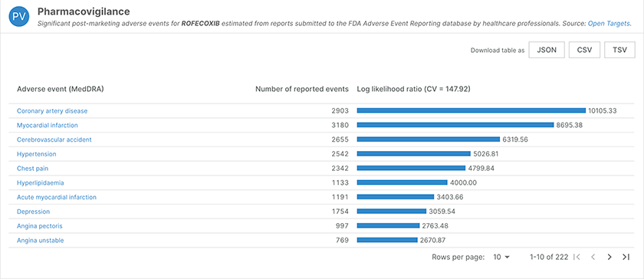Select the ratio value 5026.81

pos(486,154)
